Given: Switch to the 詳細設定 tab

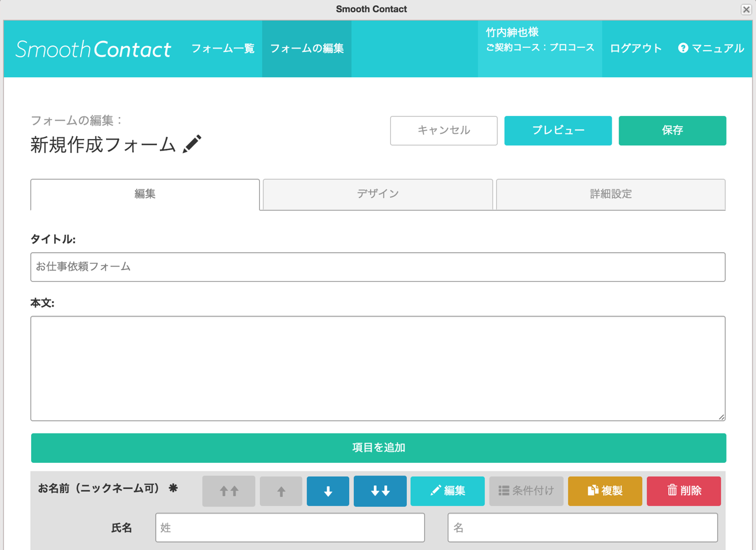Looking at the screenshot, I should [x=611, y=194].
